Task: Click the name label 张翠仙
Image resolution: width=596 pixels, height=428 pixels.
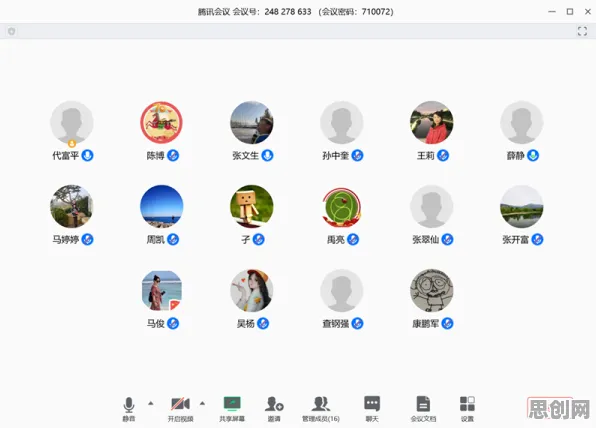Action: click(426, 239)
